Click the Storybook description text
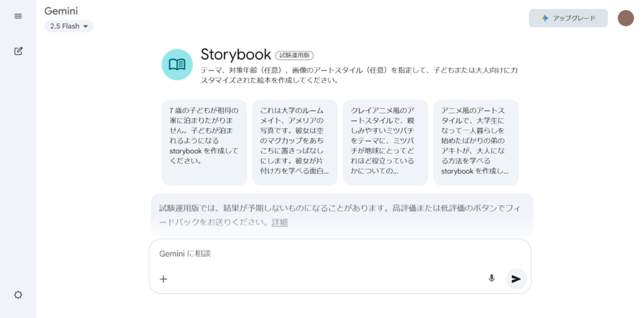Image resolution: width=644 pixels, height=318 pixels. [x=359, y=76]
